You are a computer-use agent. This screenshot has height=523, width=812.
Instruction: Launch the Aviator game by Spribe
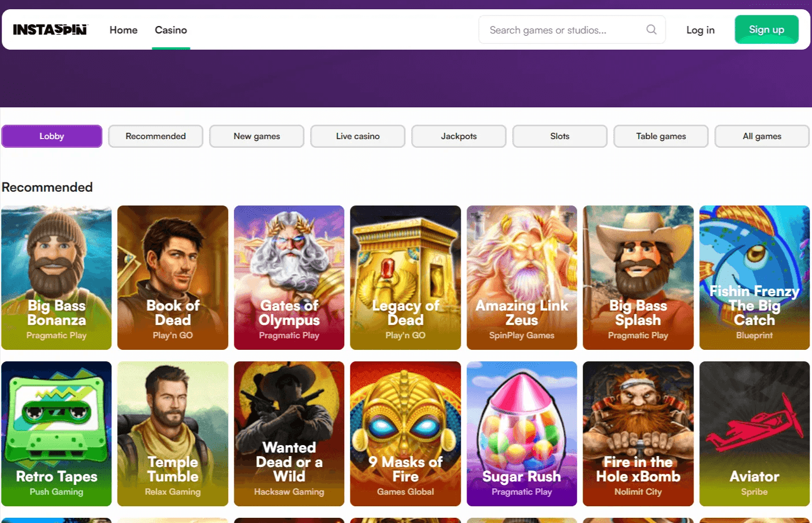[754, 434]
